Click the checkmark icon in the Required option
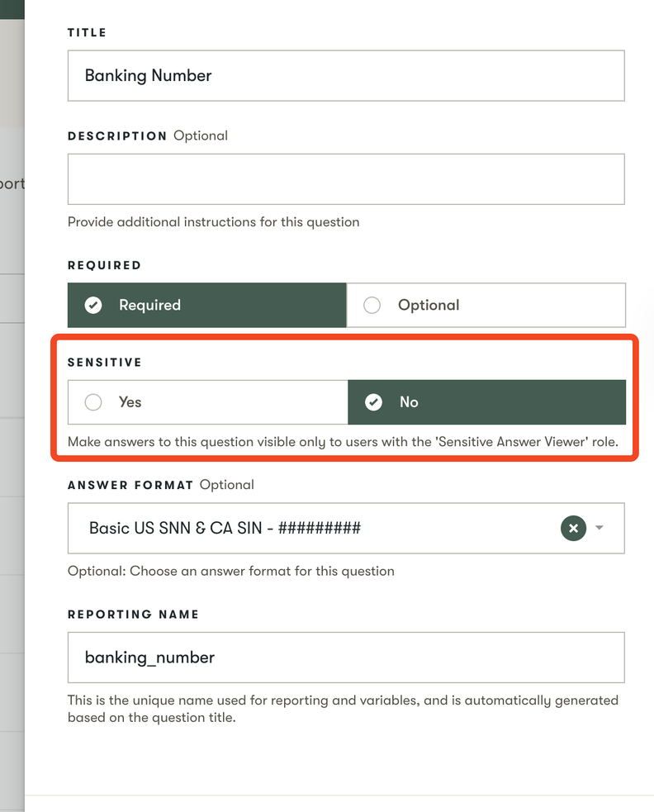Image resolution: width=654 pixels, height=812 pixels. tap(93, 305)
